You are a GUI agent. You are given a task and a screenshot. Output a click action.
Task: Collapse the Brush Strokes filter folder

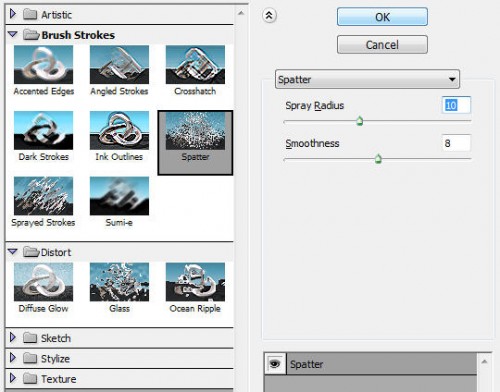coord(13,34)
